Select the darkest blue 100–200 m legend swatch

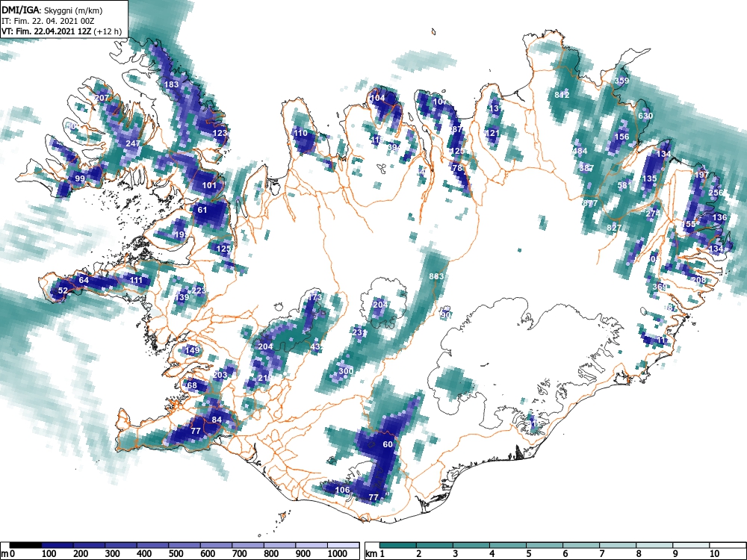(58, 545)
